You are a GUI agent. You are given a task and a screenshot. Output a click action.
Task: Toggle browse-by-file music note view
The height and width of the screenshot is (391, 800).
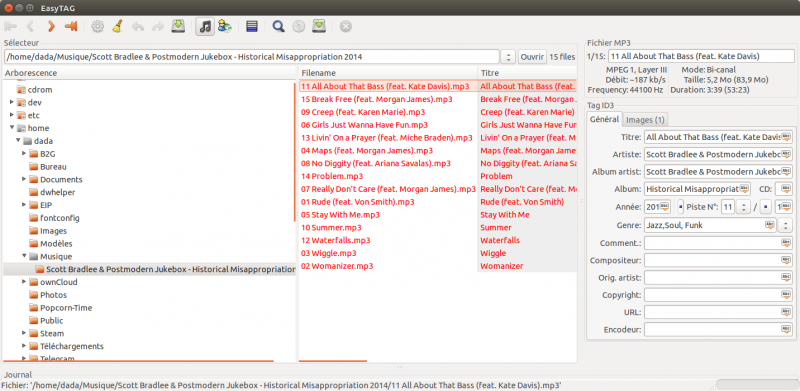[x=205, y=26]
